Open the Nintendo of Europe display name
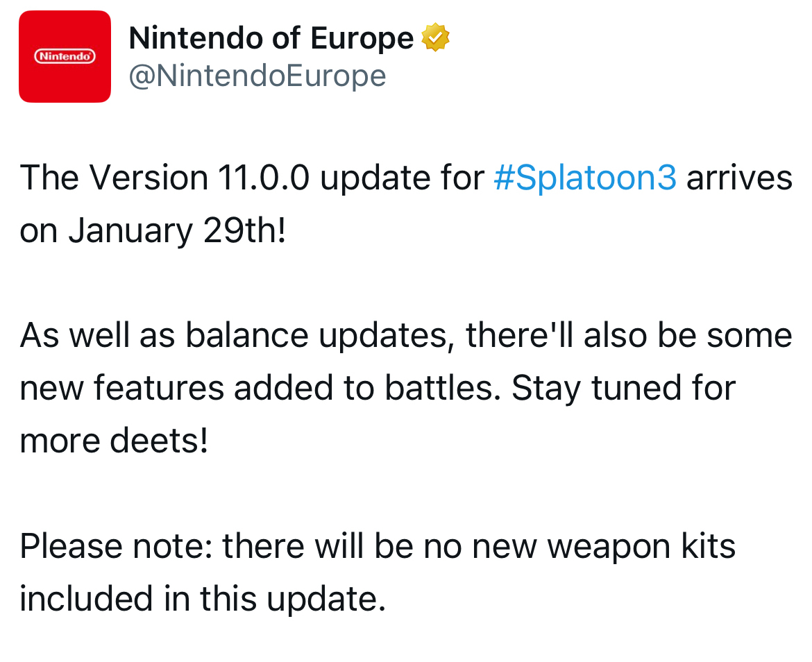Image resolution: width=812 pixels, height=662 pixels. [x=271, y=38]
